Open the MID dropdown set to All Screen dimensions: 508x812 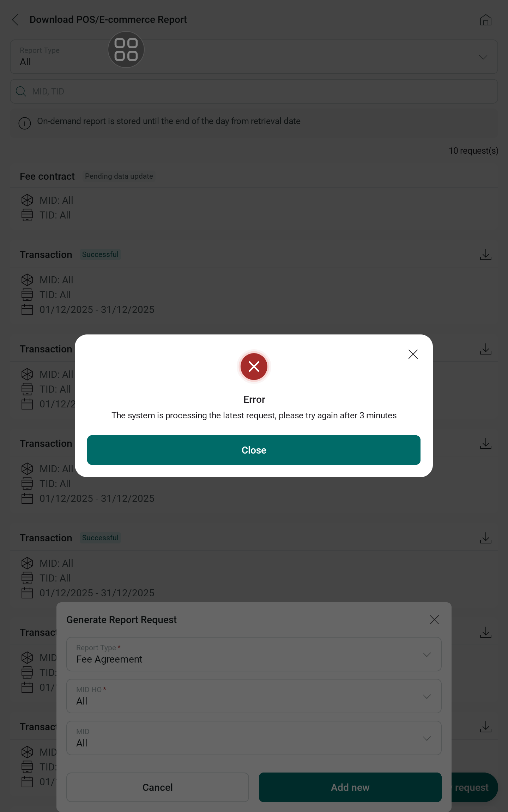tap(254, 738)
